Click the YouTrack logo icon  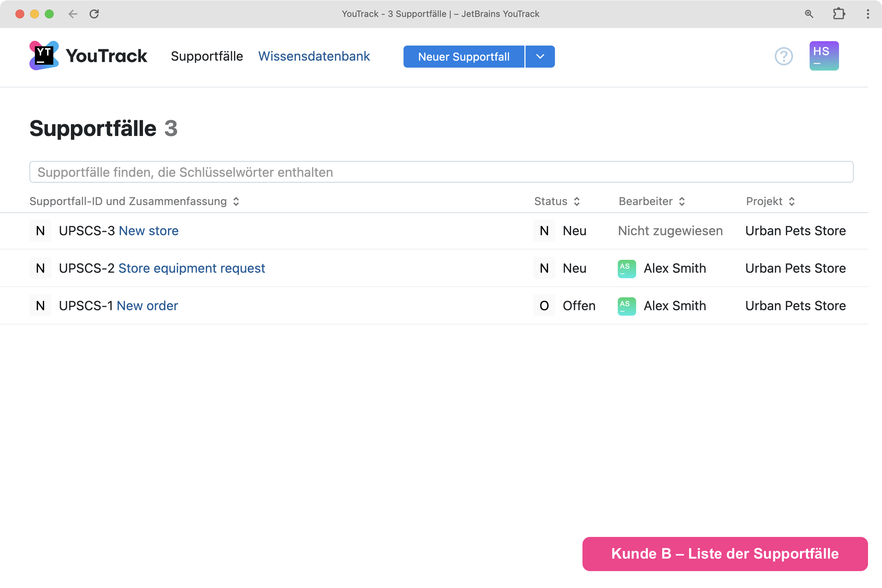tap(44, 55)
